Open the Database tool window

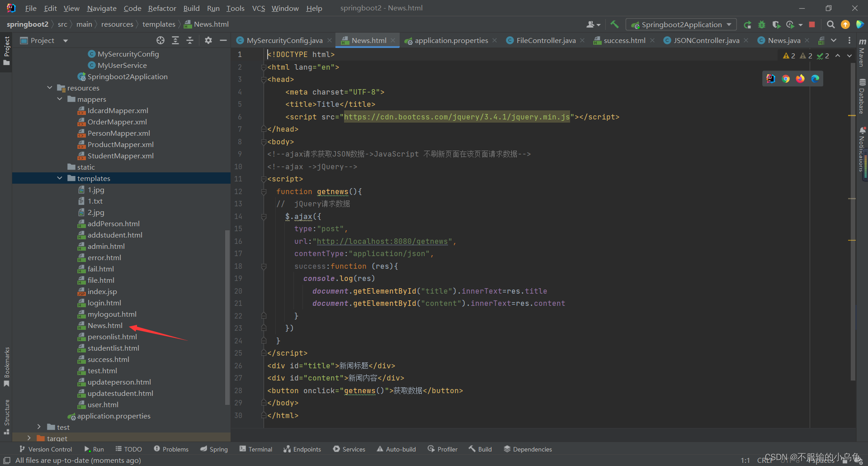(862, 96)
